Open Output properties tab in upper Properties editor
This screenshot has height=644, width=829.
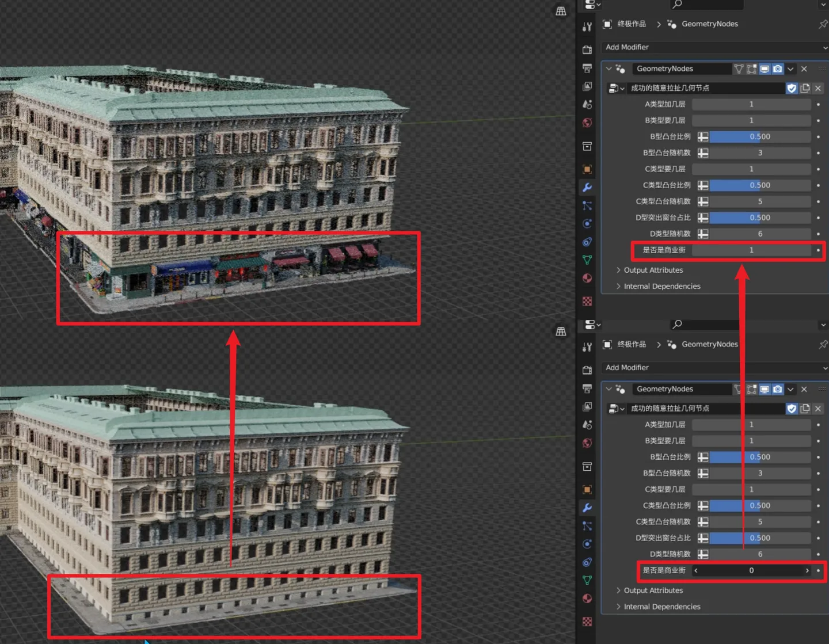coord(587,68)
